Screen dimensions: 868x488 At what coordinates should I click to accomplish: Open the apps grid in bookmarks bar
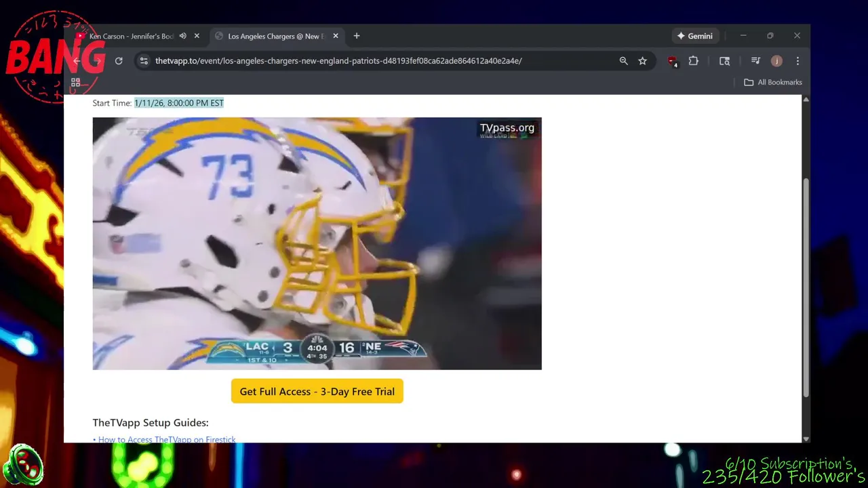point(75,83)
